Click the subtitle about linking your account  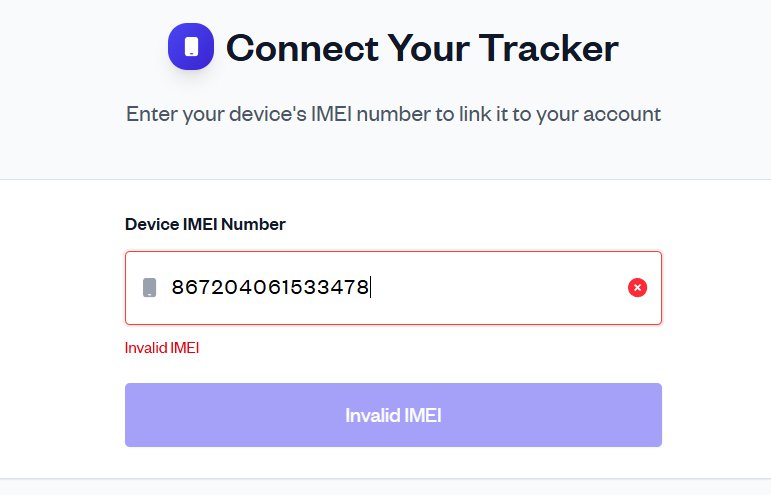[x=393, y=114]
